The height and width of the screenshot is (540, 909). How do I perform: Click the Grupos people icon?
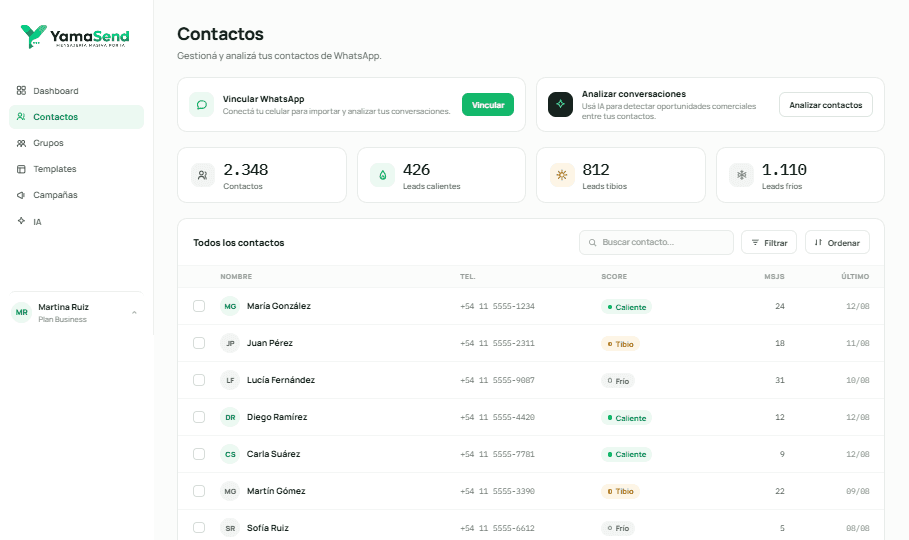click(x=21, y=143)
